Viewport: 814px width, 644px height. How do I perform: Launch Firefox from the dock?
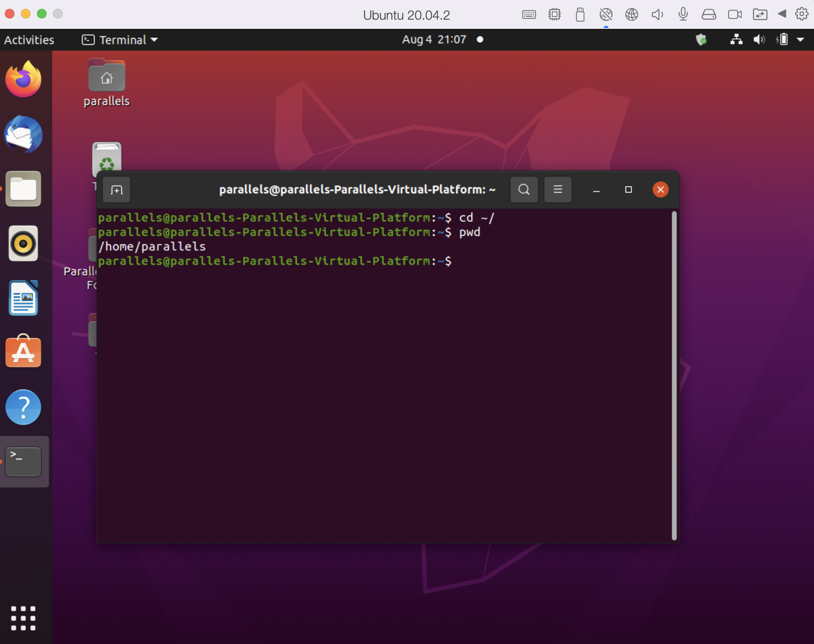pos(23,79)
